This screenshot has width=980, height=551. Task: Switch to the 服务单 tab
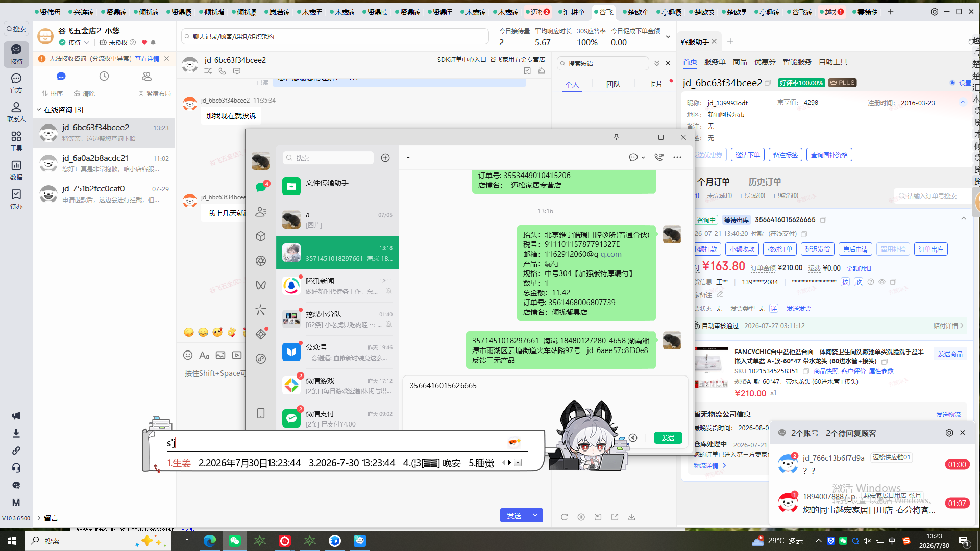(715, 62)
